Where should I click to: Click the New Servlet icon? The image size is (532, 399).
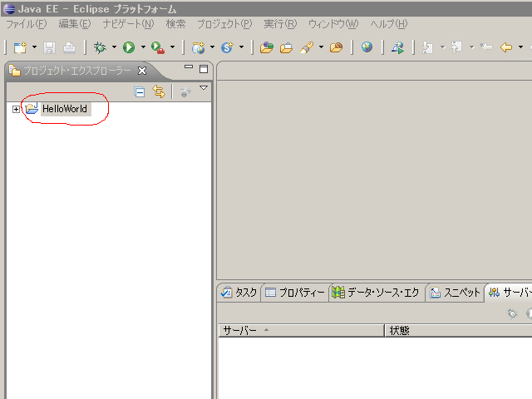point(227,47)
